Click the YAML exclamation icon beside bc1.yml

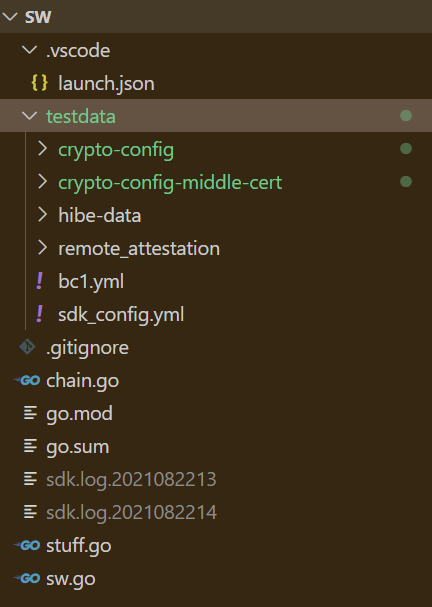(x=39, y=281)
